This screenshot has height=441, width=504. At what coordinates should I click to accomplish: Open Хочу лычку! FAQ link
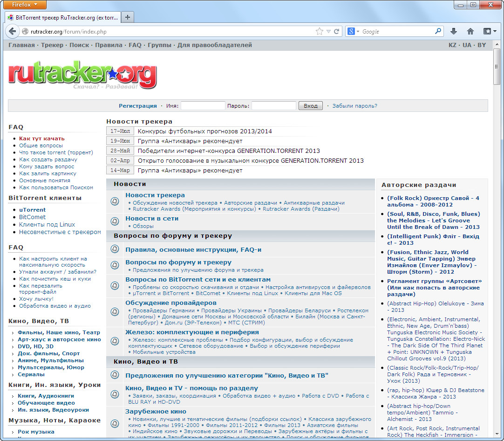point(36,299)
